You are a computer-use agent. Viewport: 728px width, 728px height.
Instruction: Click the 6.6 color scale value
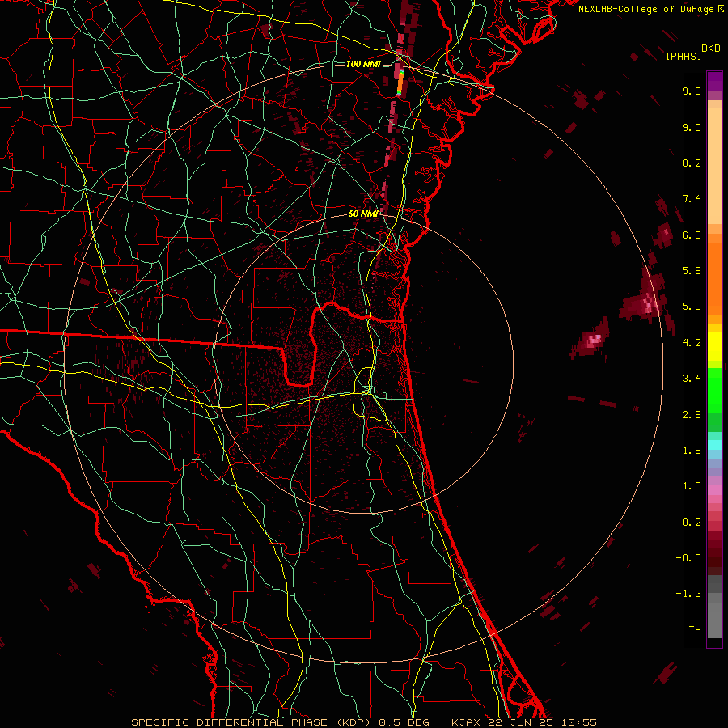pyautogui.click(x=692, y=235)
